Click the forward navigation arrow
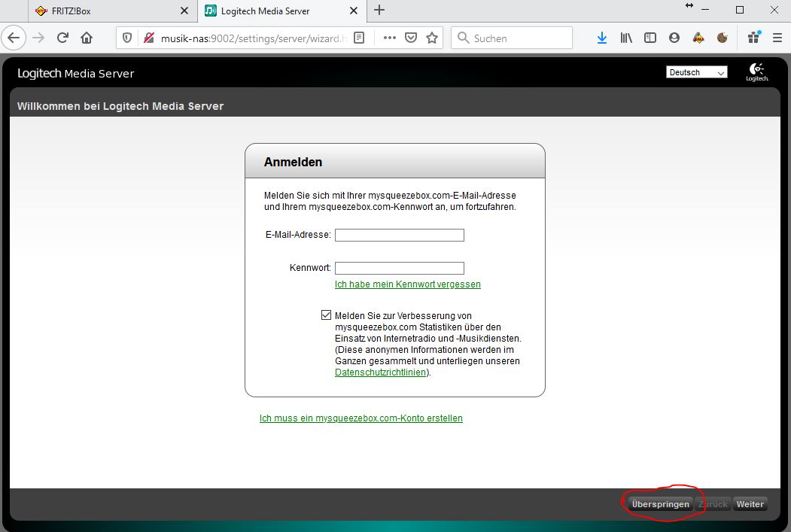Viewport: 791px width, 532px height. click(38, 38)
